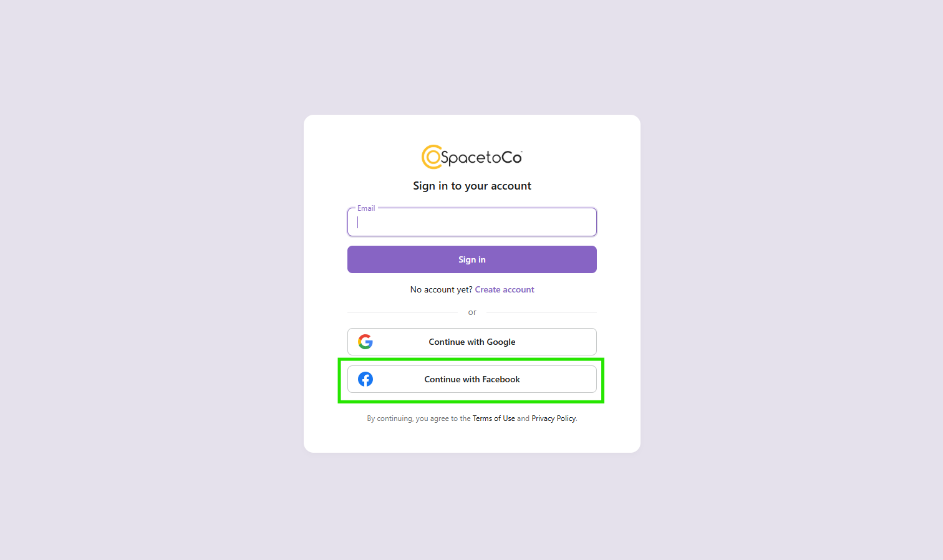Open the Privacy Policy
Screen dimensions: 943x560
tap(553, 418)
